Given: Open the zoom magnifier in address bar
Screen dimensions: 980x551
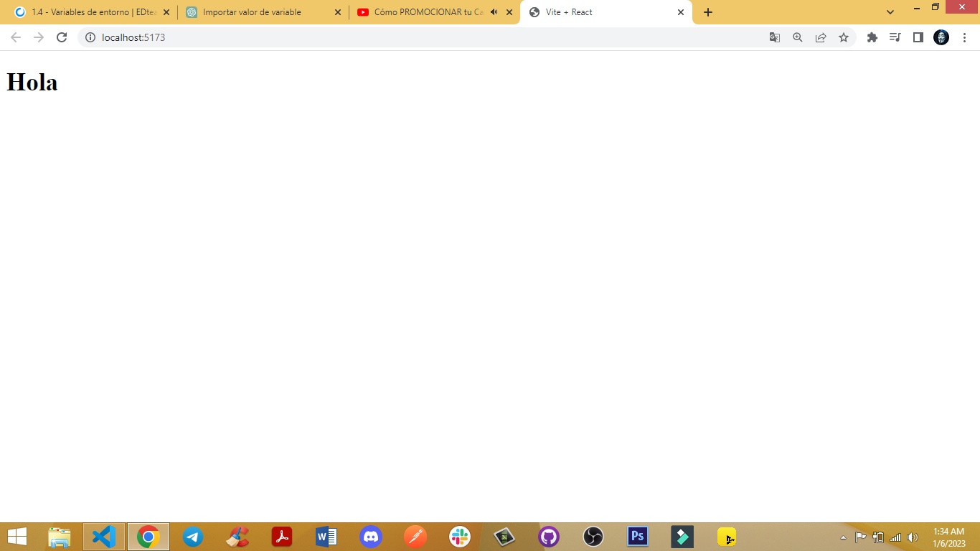Looking at the screenshot, I should [798, 37].
